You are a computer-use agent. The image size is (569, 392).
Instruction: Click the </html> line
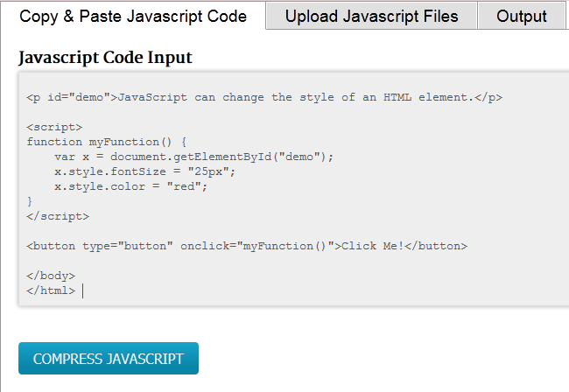tap(51, 290)
